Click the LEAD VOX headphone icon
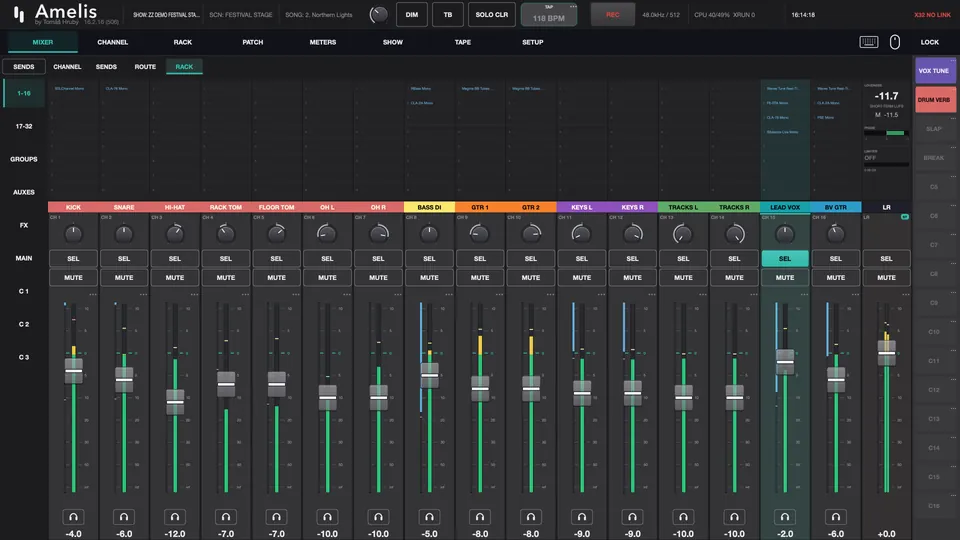This screenshot has height=540, width=960. [785, 517]
